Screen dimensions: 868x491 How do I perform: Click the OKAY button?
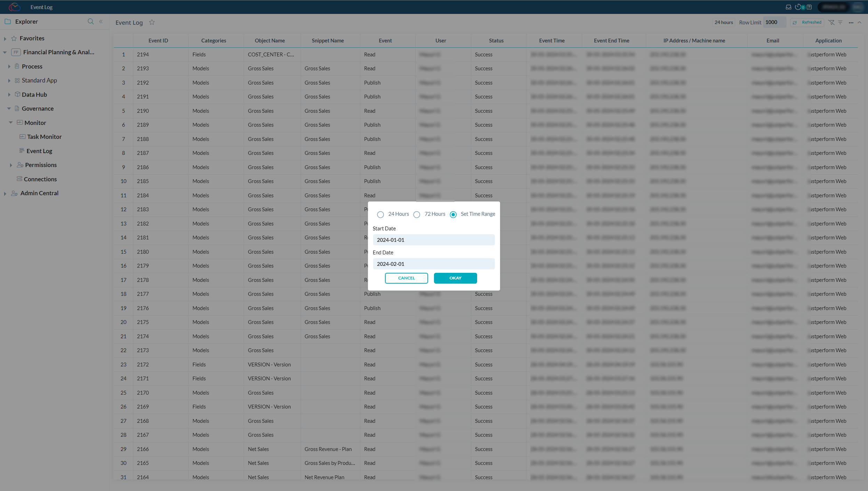coord(455,278)
